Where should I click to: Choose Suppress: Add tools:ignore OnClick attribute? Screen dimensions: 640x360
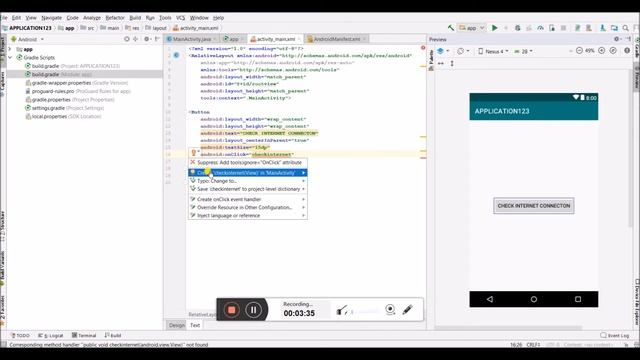[248, 162]
